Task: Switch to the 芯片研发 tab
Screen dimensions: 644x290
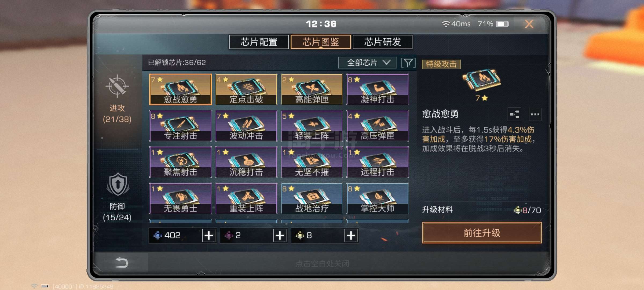Action: pyautogui.click(x=383, y=42)
